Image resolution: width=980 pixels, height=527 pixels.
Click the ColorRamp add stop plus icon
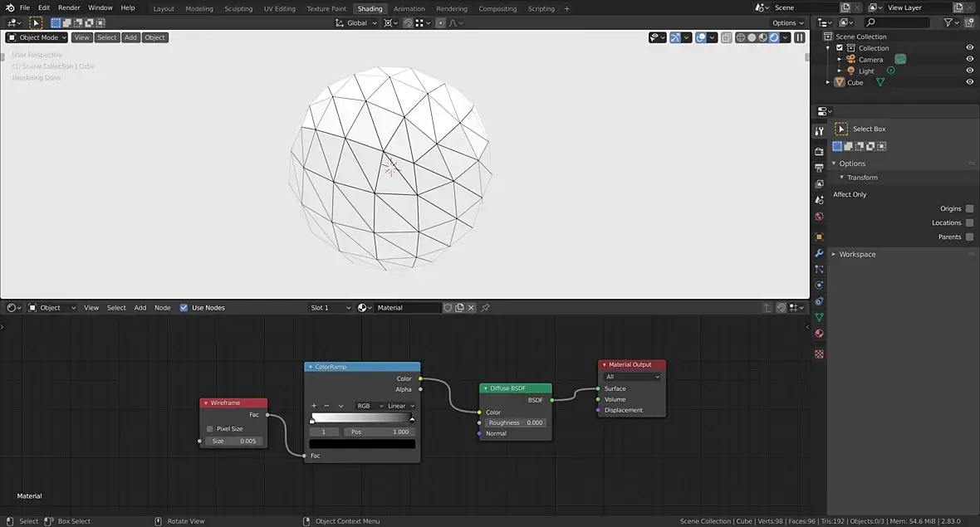coord(314,406)
